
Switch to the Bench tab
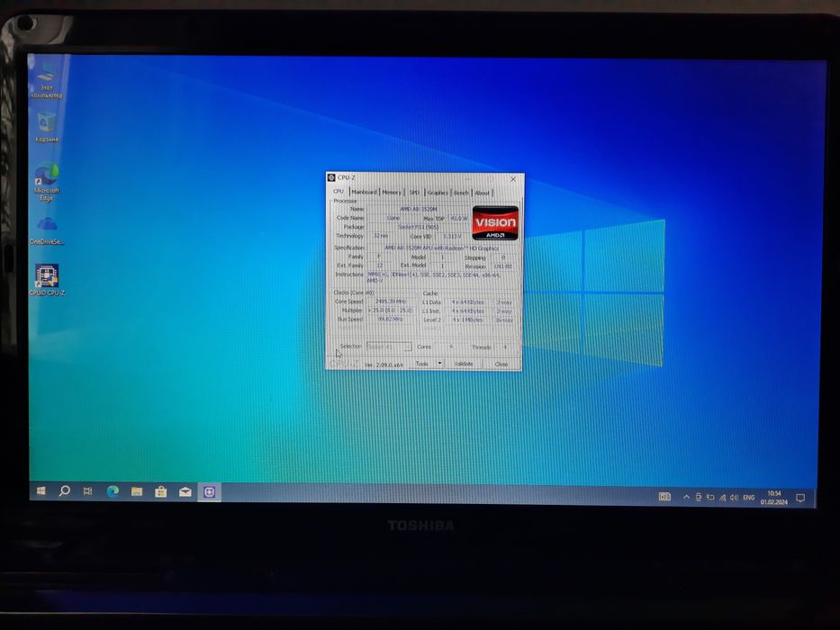tap(461, 193)
